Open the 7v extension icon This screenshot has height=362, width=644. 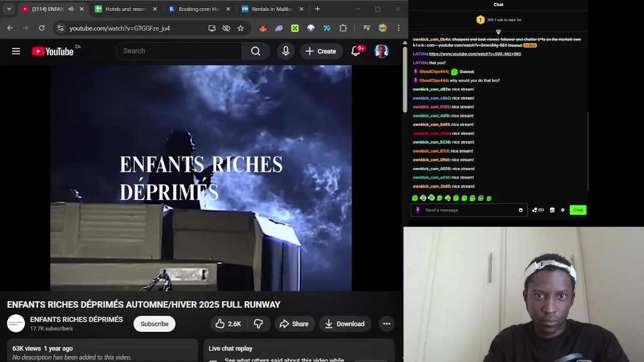[x=327, y=28]
